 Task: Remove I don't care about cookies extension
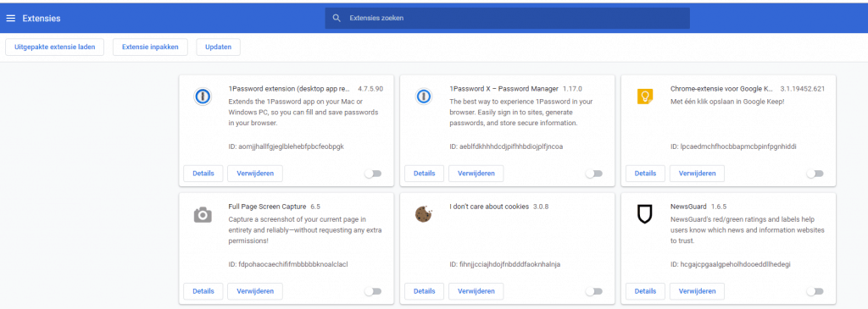tap(476, 291)
